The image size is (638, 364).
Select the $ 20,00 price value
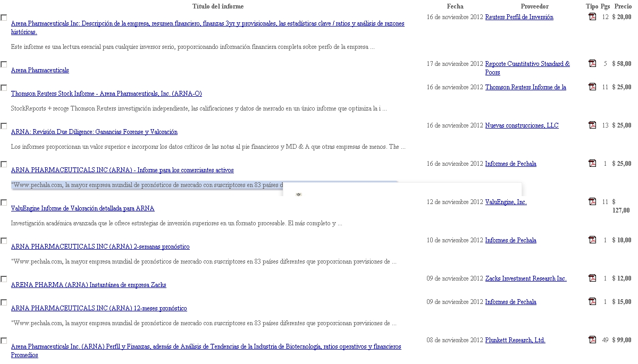(x=622, y=17)
